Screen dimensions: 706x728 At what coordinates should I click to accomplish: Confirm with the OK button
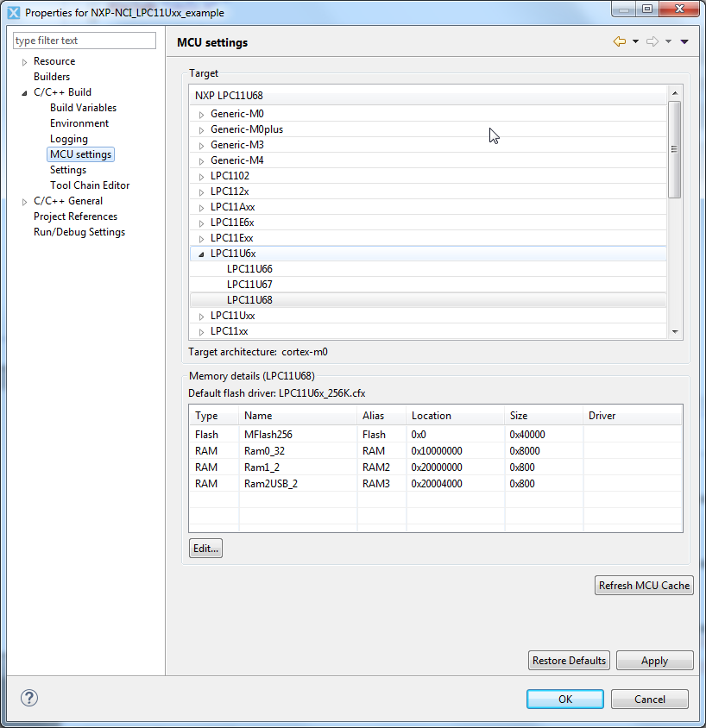click(565, 700)
